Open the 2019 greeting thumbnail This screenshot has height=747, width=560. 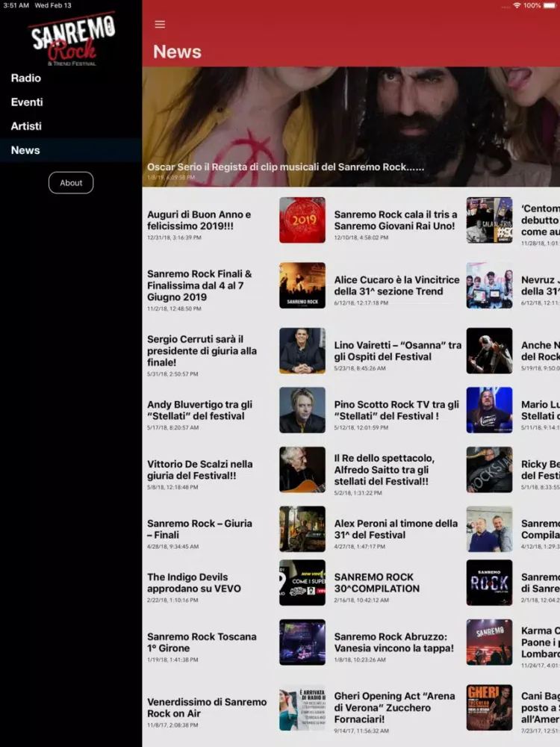click(x=302, y=220)
